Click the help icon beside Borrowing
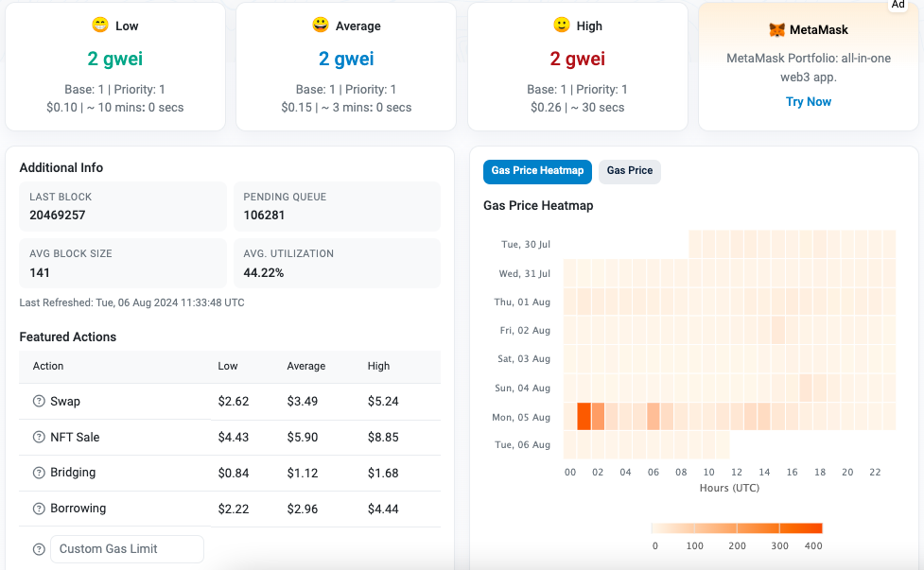This screenshot has width=924, height=570. click(39, 509)
